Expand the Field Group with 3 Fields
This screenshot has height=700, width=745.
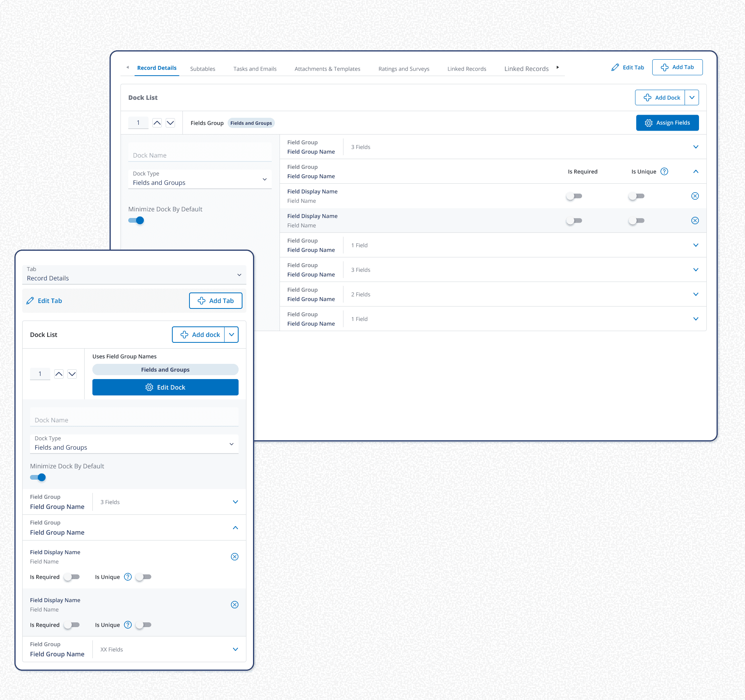(x=696, y=147)
